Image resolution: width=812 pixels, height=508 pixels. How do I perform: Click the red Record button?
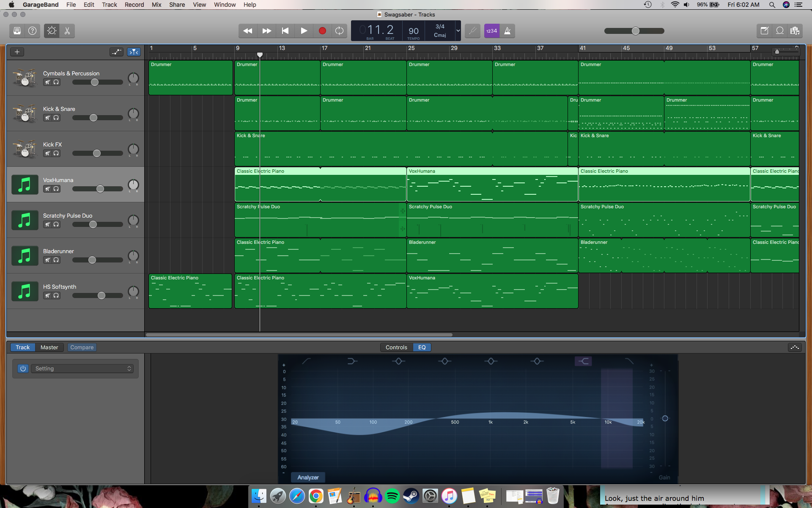[x=322, y=31]
